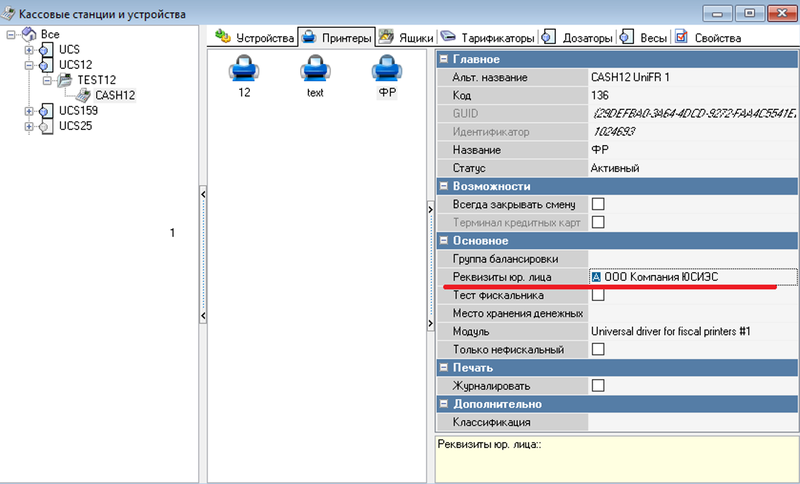This screenshot has width=800, height=484.
Task: Click the Место хранения денежных value field
Action: click(x=693, y=313)
